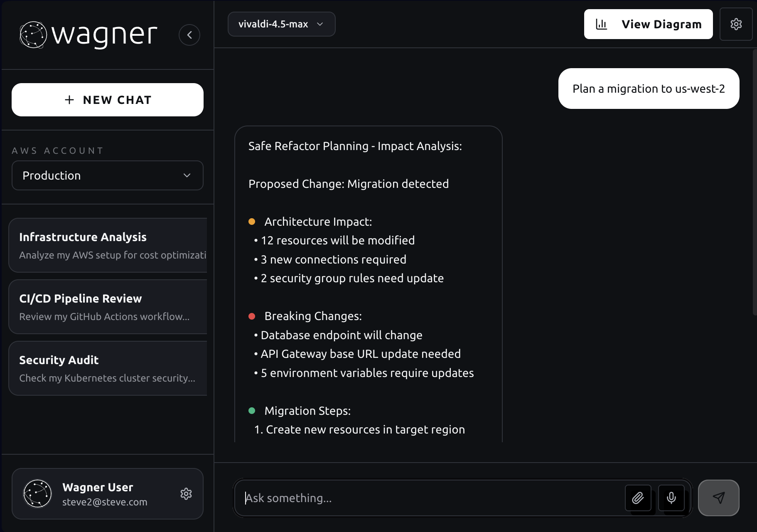Select the CI/CD Pipeline Review chat
This screenshot has height=532, width=757.
point(108,307)
